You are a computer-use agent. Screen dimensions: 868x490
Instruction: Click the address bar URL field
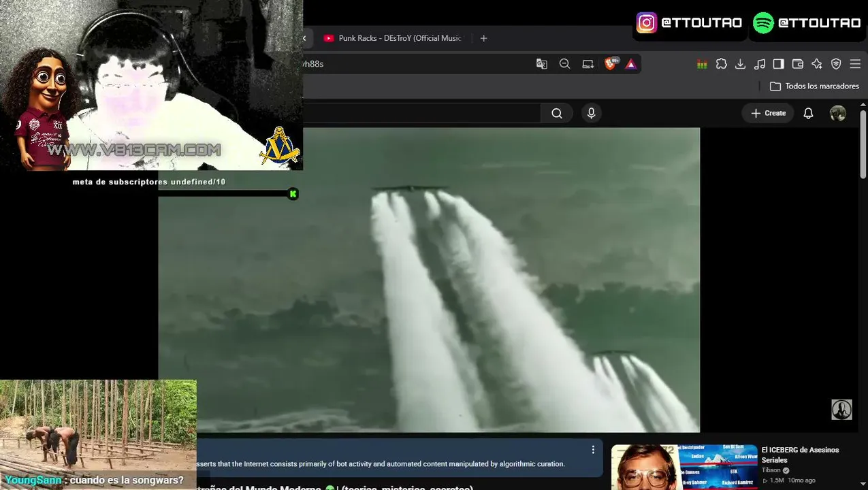[x=415, y=64]
